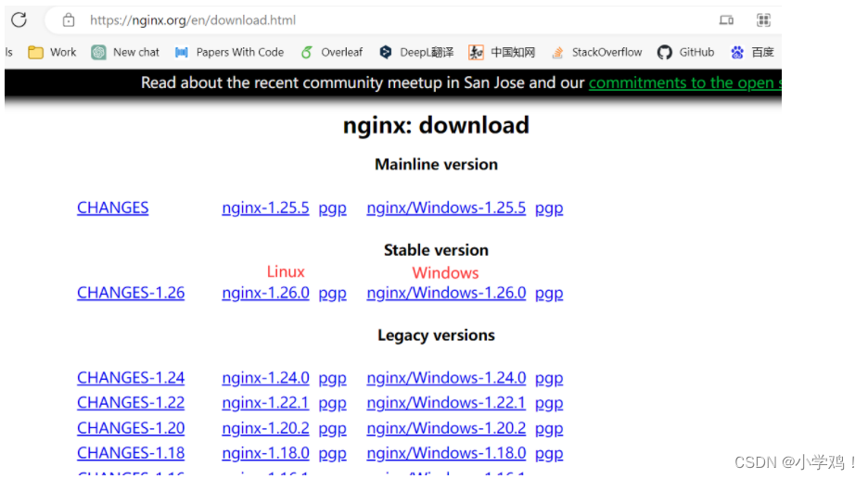This screenshot has width=868, height=479.
Task: Open pgp signature for nginx/Windows-1.26.0
Action: pos(549,295)
